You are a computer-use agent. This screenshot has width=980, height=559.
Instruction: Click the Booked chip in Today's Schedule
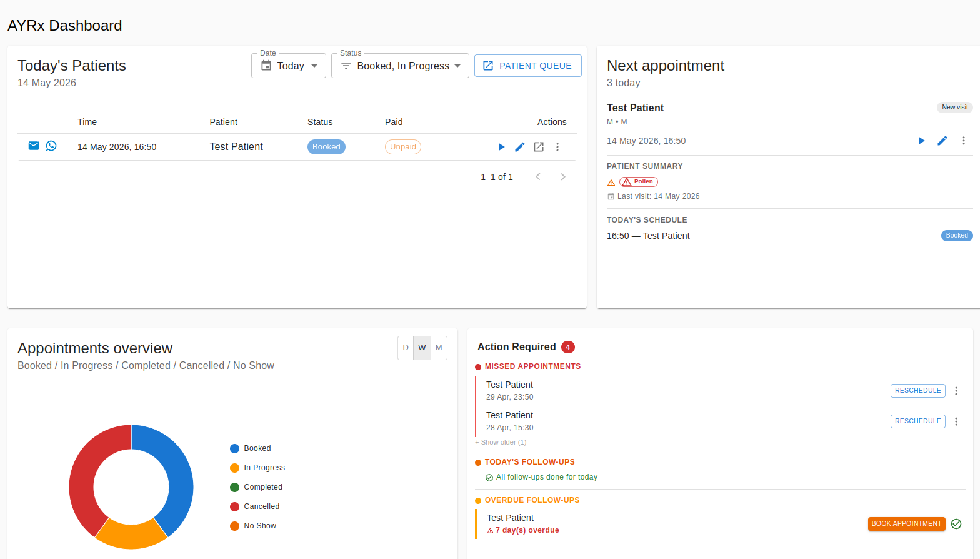pos(957,236)
